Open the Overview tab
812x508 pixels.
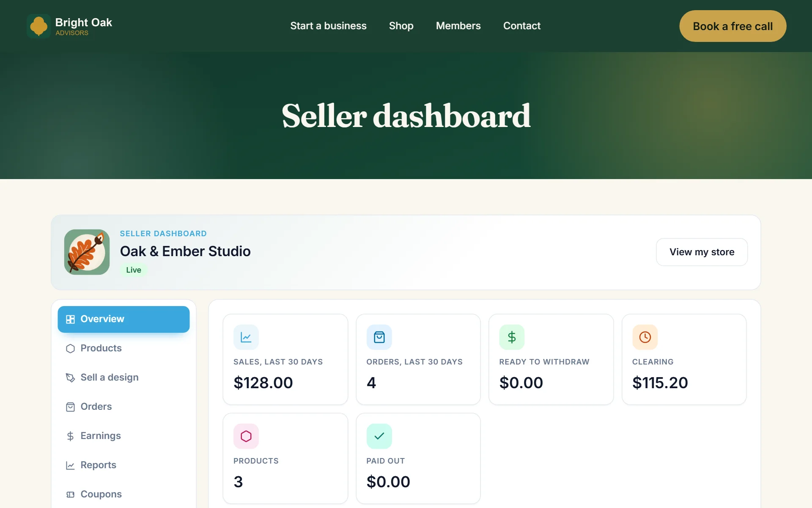click(123, 319)
